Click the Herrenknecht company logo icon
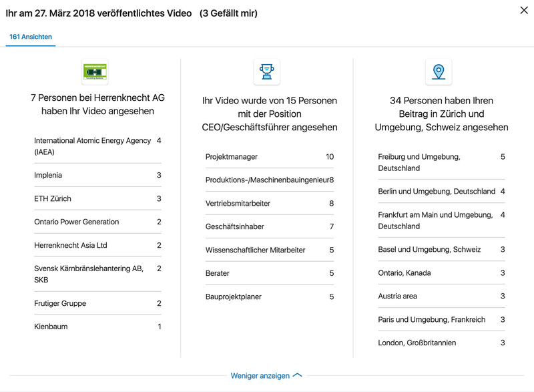Screen dimensions: 534x392 [95, 71]
